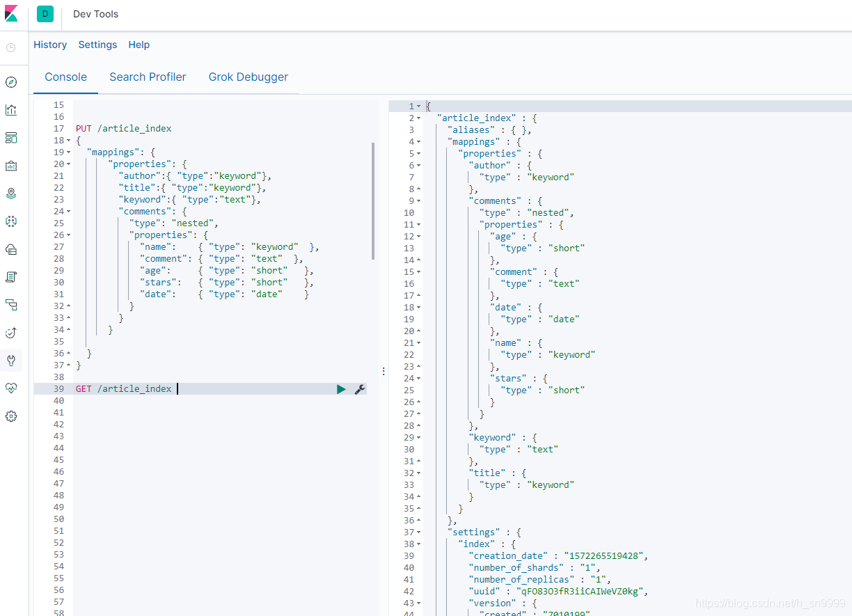
Task: Collapse the mappings block at line 19
Action: coord(67,152)
